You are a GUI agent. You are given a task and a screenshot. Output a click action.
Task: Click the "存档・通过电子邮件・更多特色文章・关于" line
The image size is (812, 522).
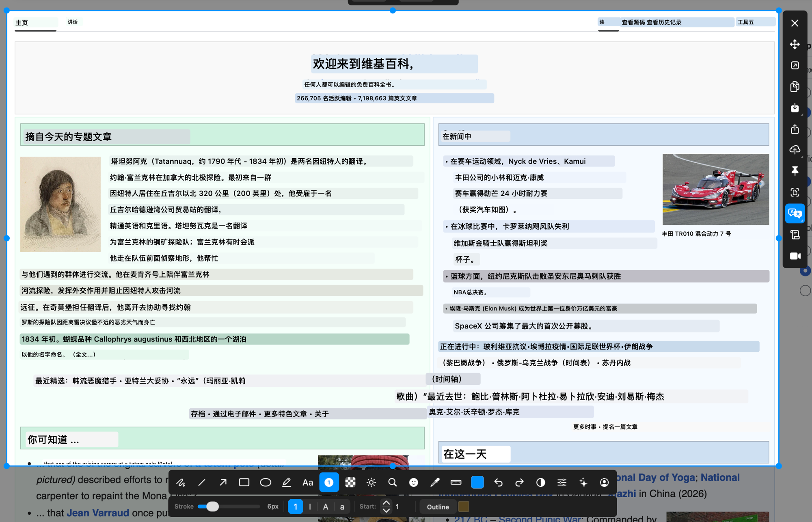coord(260,414)
